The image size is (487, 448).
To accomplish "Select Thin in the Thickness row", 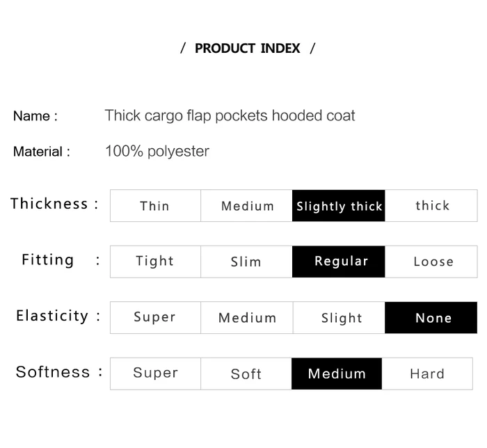I will [155, 205].
